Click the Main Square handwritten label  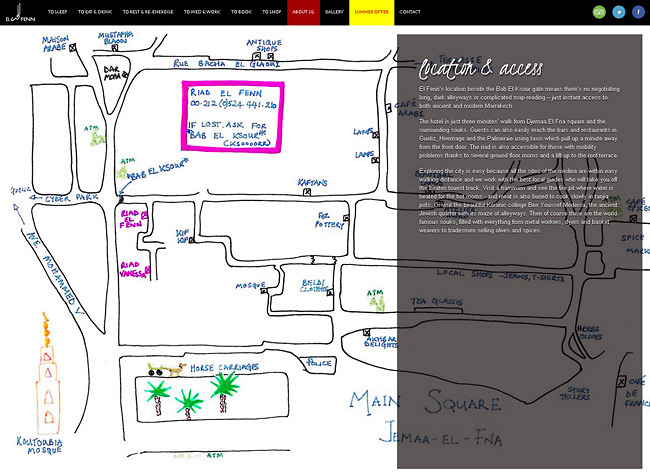click(x=425, y=402)
